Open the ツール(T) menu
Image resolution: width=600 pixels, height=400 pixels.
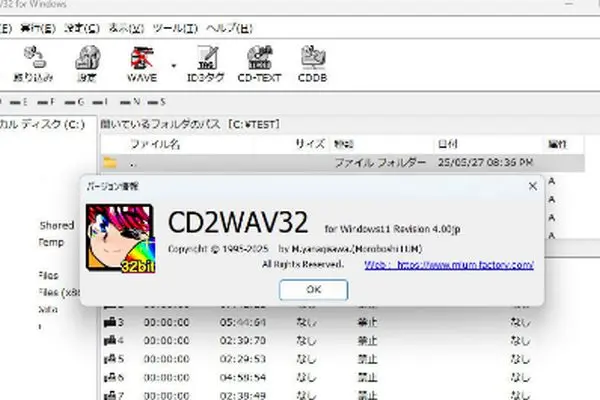point(175,28)
